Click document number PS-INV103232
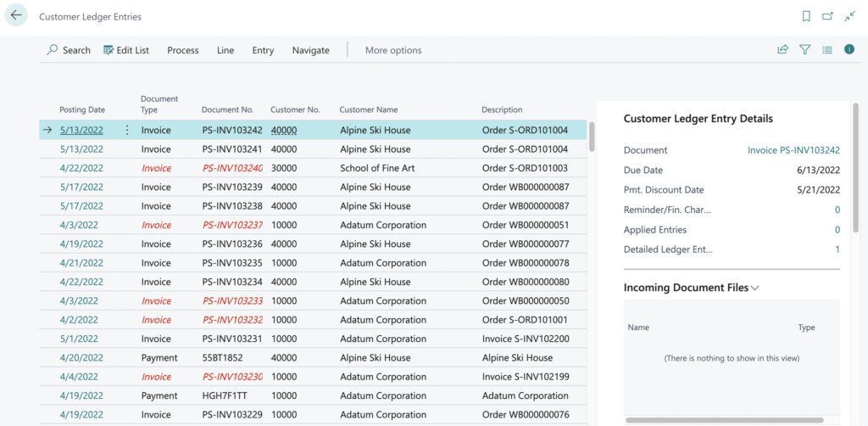This screenshot has width=868, height=426. (x=232, y=320)
